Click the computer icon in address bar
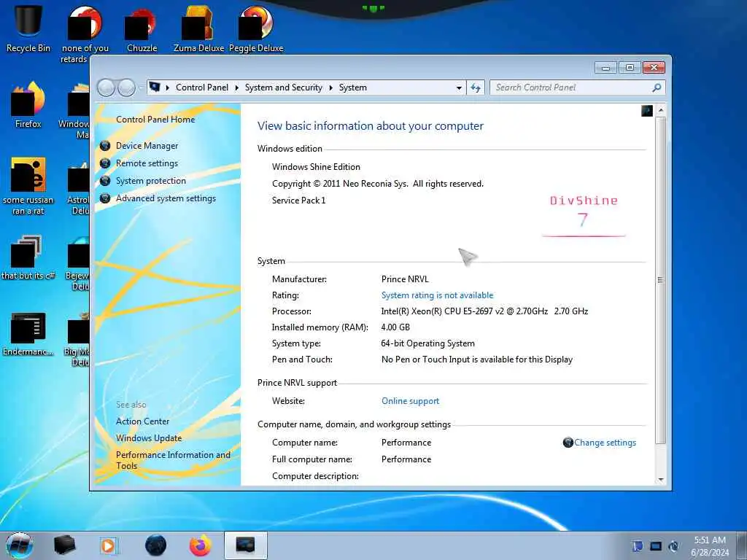 (x=155, y=87)
